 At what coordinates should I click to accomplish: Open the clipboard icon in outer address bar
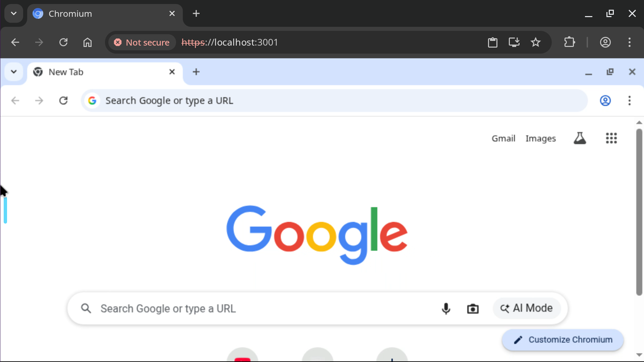pyautogui.click(x=492, y=42)
